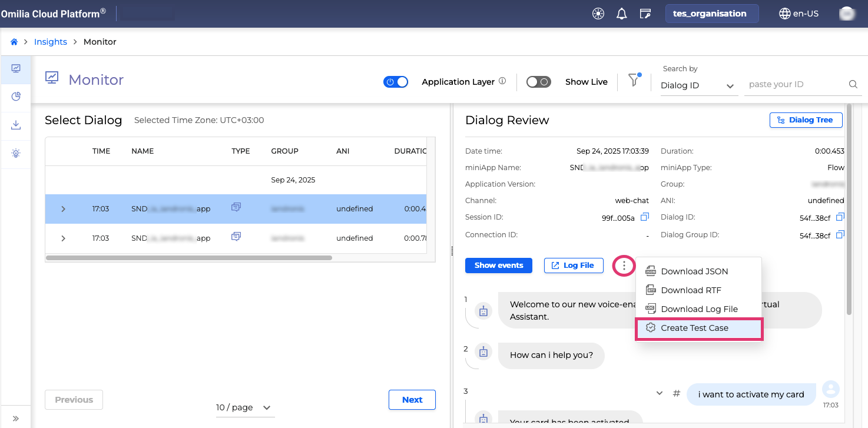The height and width of the screenshot is (428, 868).
Task: Click the search magnifier icon
Action: point(853,84)
